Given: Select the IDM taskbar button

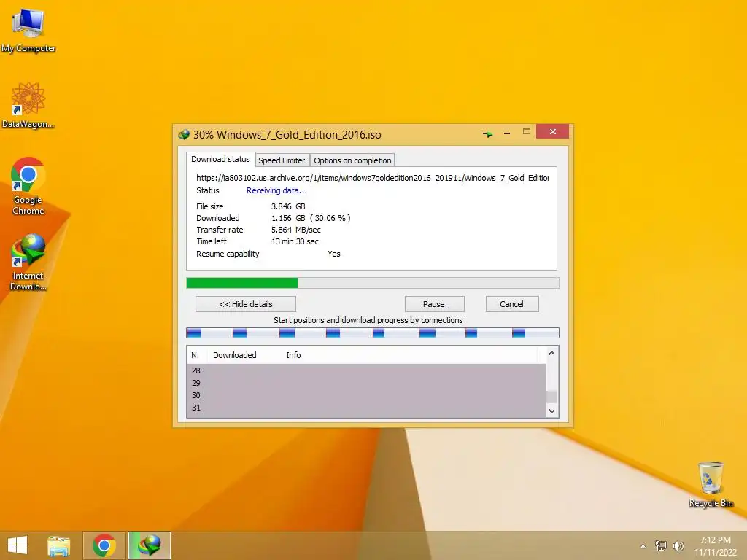Looking at the screenshot, I should 149,545.
